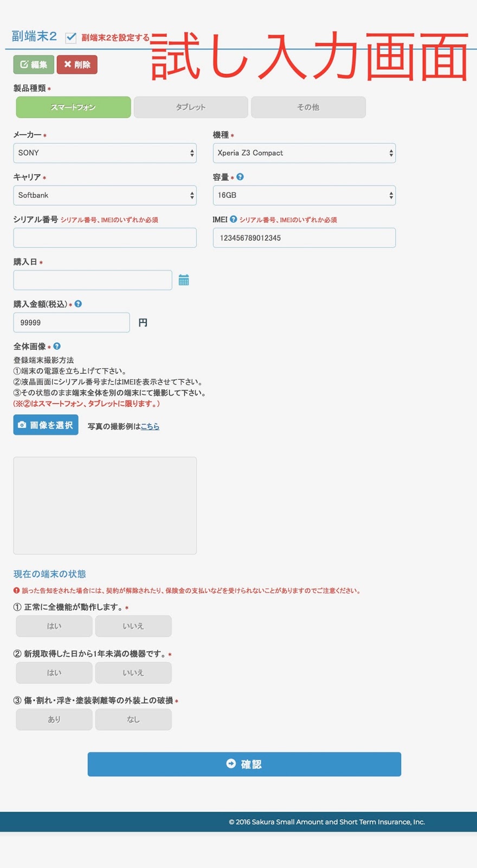Choose いいえ for 1年未満の機器です question
This screenshot has height=868, width=477.
[x=133, y=673]
